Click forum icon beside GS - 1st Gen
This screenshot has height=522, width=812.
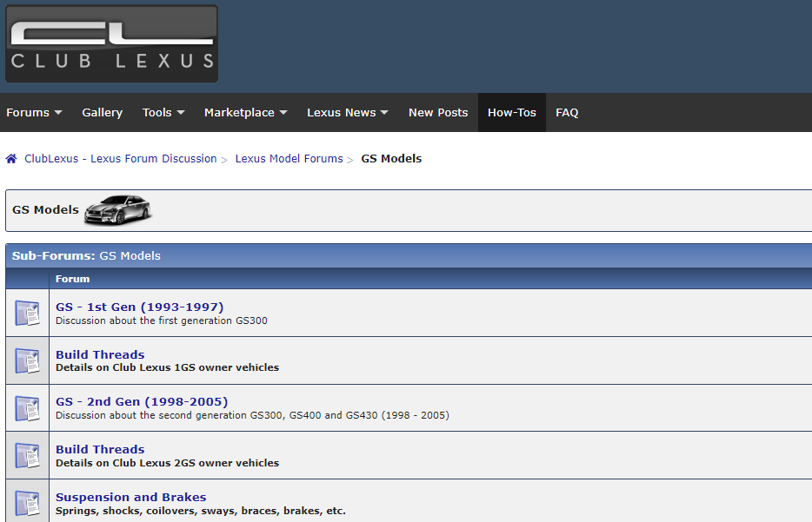28,313
